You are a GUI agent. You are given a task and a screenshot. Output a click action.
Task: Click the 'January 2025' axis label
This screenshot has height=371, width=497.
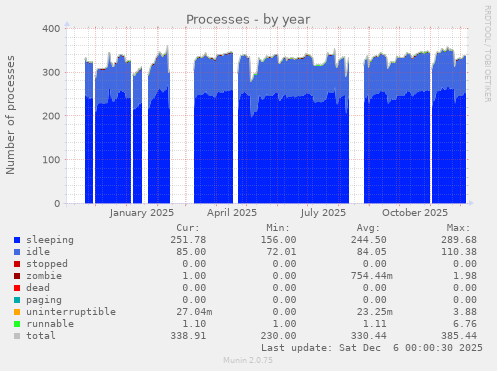tap(142, 213)
